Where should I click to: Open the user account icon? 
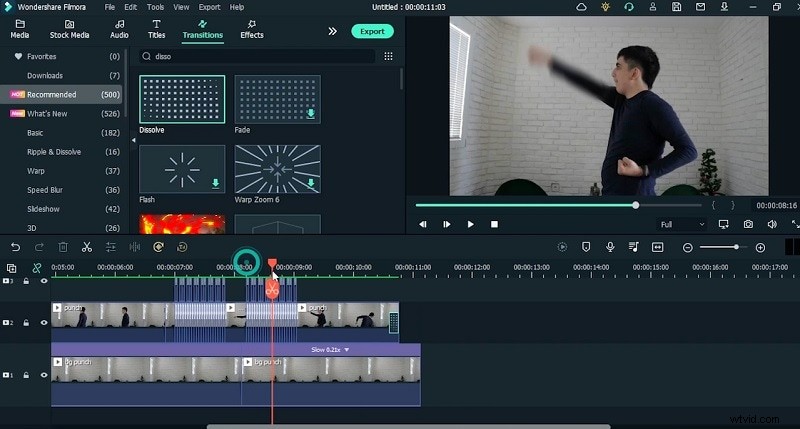(653, 7)
